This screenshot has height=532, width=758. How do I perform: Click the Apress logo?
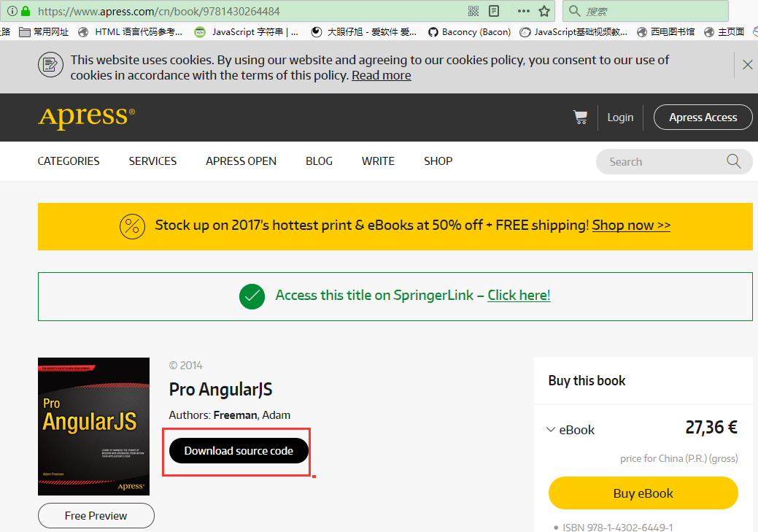(87, 117)
